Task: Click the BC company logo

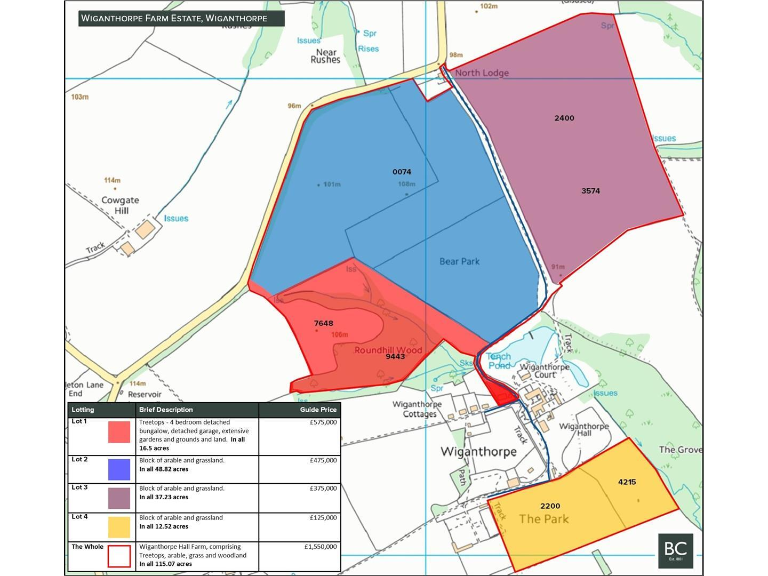Action: tap(674, 550)
